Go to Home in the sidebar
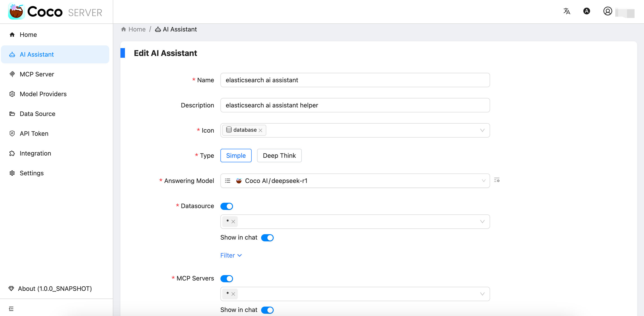 click(x=55, y=35)
